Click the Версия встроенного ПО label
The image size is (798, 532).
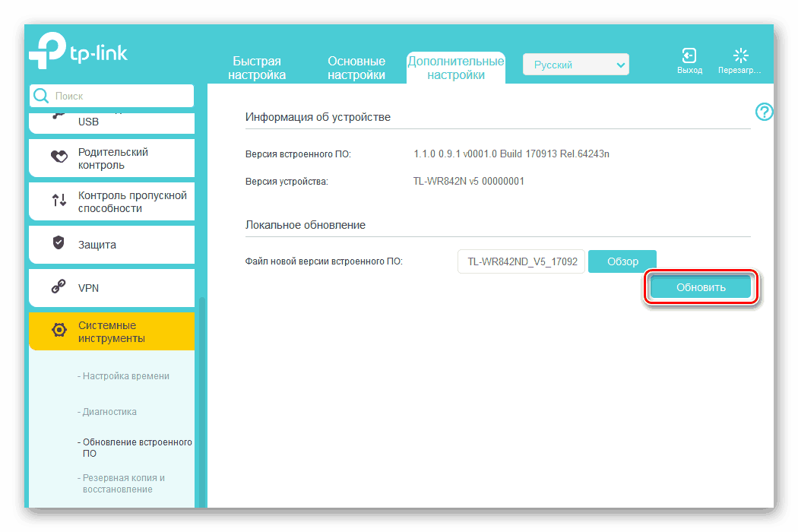click(x=298, y=154)
